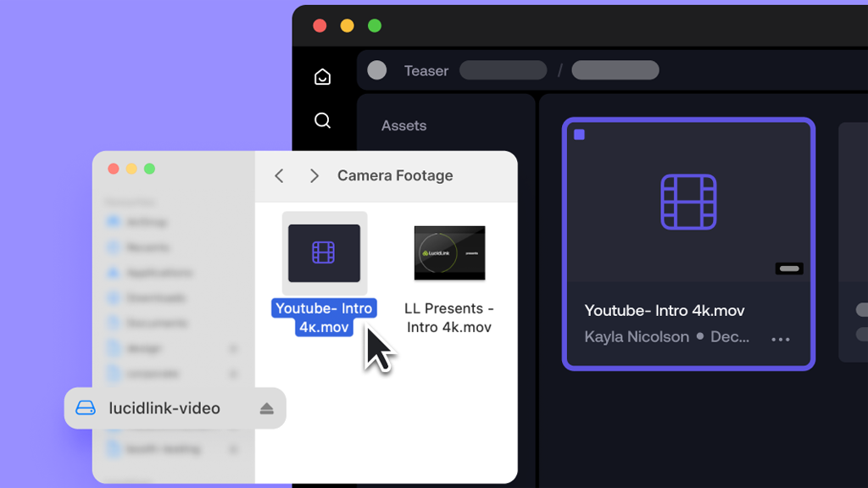This screenshot has height=488, width=868.
Task: Minimize the Finder window with the yellow button
Action: [x=131, y=169]
